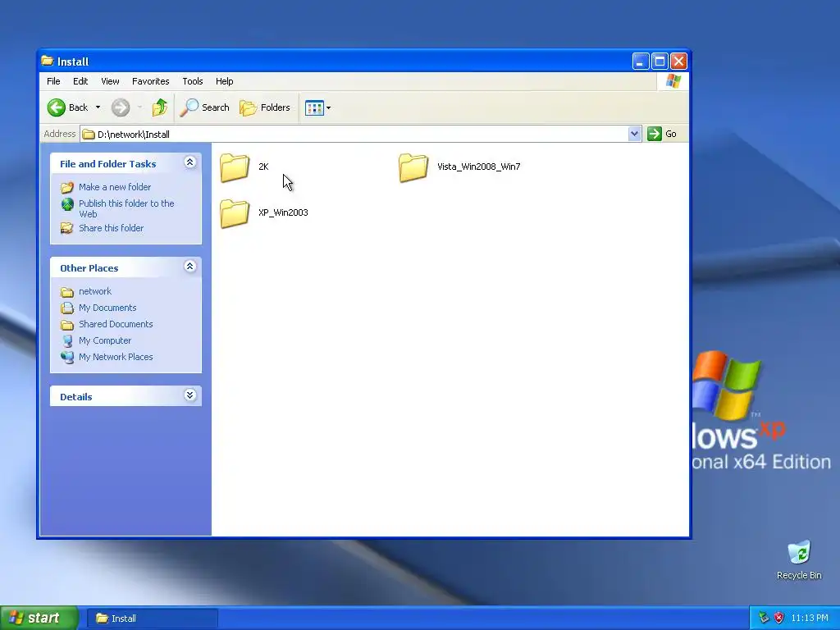Click the Share this folder icon
The width and height of the screenshot is (840, 630).
coord(67,228)
